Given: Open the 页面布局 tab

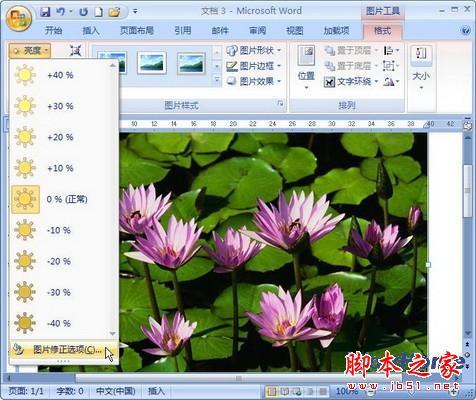Looking at the screenshot, I should pyautogui.click(x=137, y=31).
